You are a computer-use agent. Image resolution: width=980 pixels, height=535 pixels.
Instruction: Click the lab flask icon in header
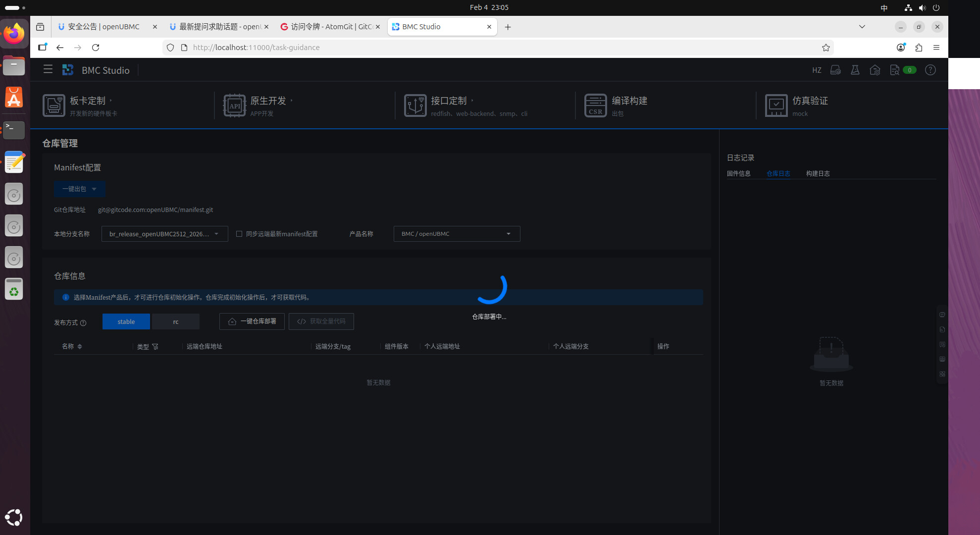point(855,70)
